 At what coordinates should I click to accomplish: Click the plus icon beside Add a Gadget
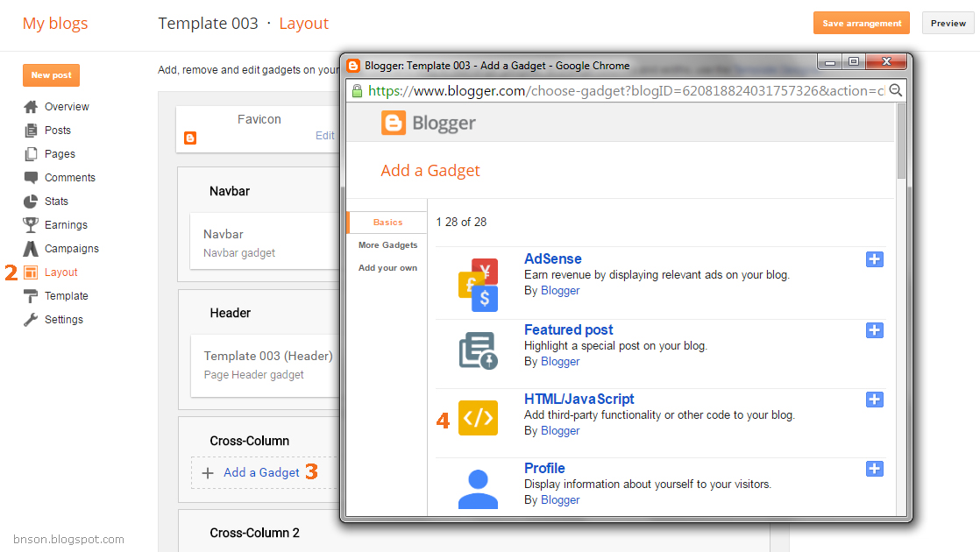(x=208, y=473)
